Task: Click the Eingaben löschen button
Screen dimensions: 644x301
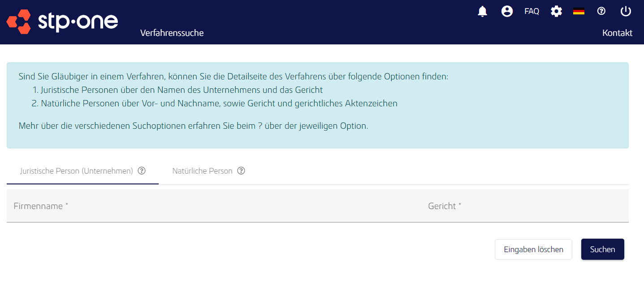Action: pos(533,249)
